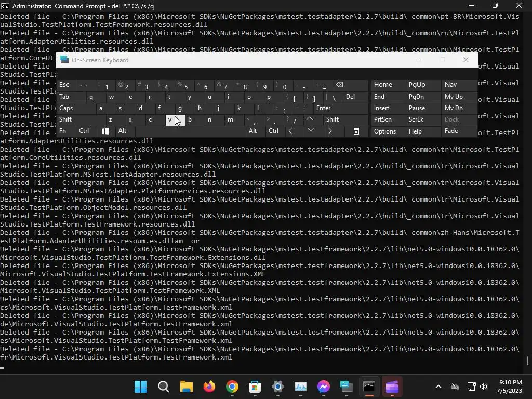
Task: Switch to Command Prompt taskbar icon
Action: tap(369, 387)
